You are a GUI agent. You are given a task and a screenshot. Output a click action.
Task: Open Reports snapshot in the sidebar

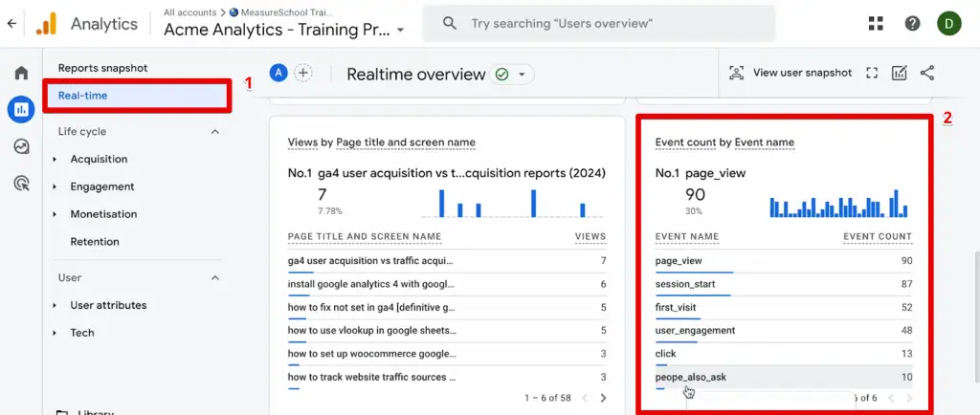click(102, 67)
